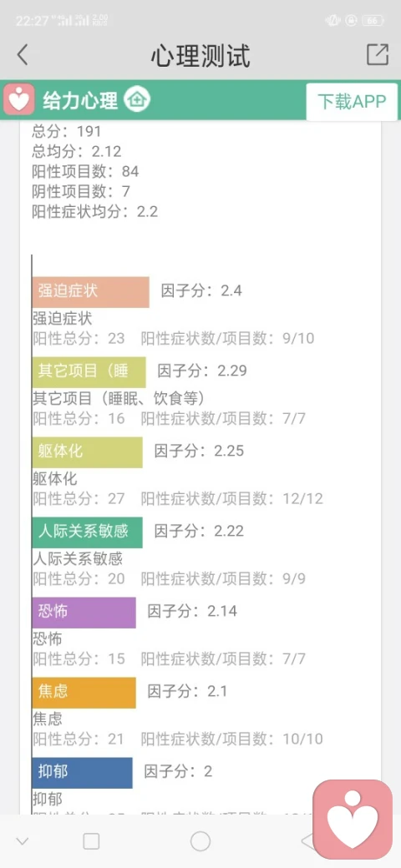
Task: Select the 强迫症状 factor bar
Action: click(x=91, y=292)
